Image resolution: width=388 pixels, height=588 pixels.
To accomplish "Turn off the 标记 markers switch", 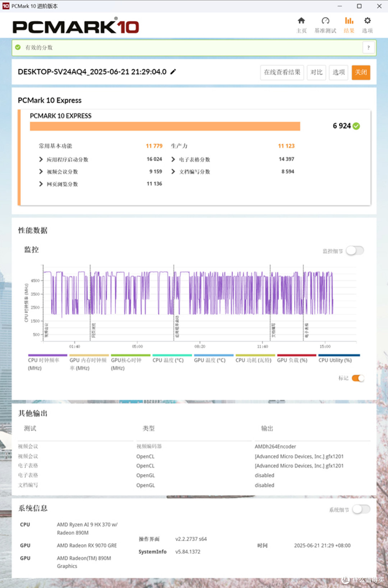I will pyautogui.click(x=358, y=378).
